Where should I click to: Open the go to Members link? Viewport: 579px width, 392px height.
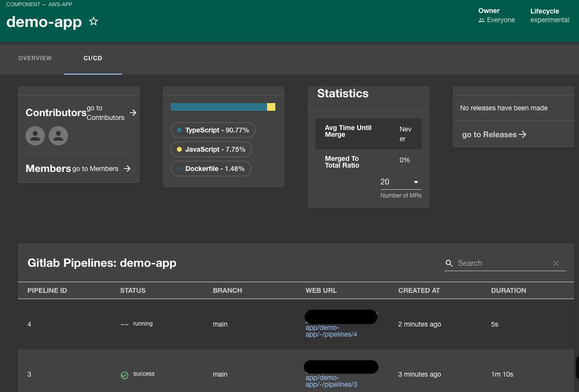tap(95, 169)
